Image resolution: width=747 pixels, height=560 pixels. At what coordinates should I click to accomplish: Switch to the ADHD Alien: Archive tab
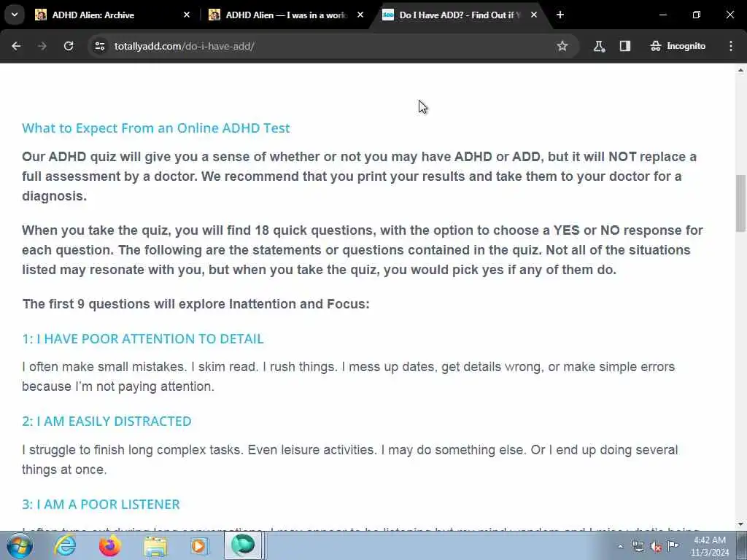pyautogui.click(x=112, y=15)
